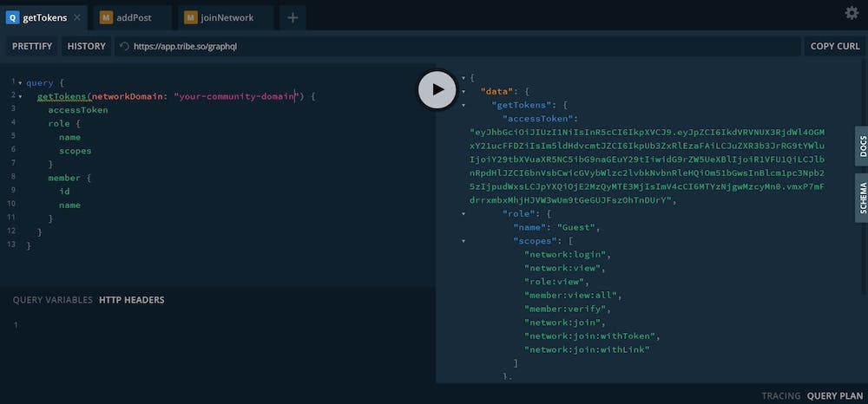Open query History
The height and width of the screenshot is (404, 868).
point(86,46)
